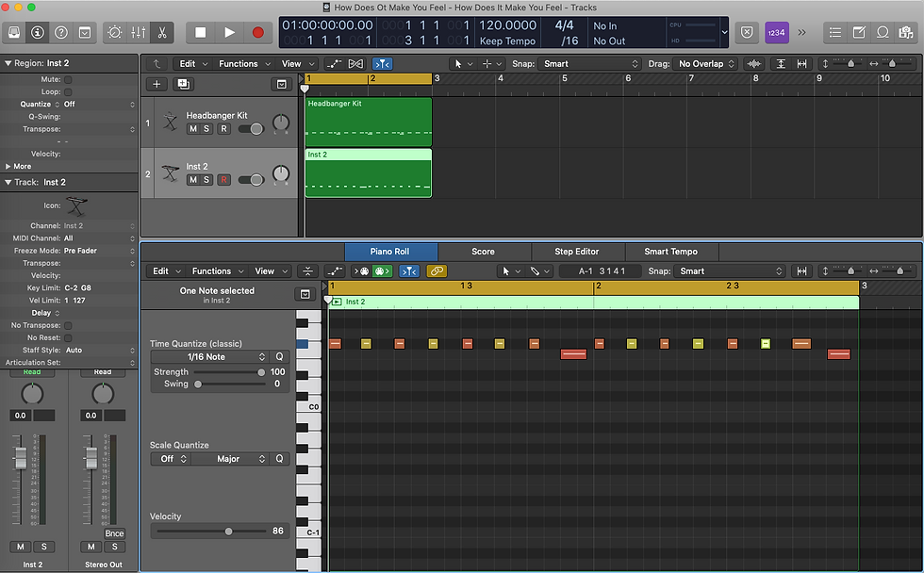
Task: Toggle Show Automation in Tracks area
Action: (x=334, y=63)
